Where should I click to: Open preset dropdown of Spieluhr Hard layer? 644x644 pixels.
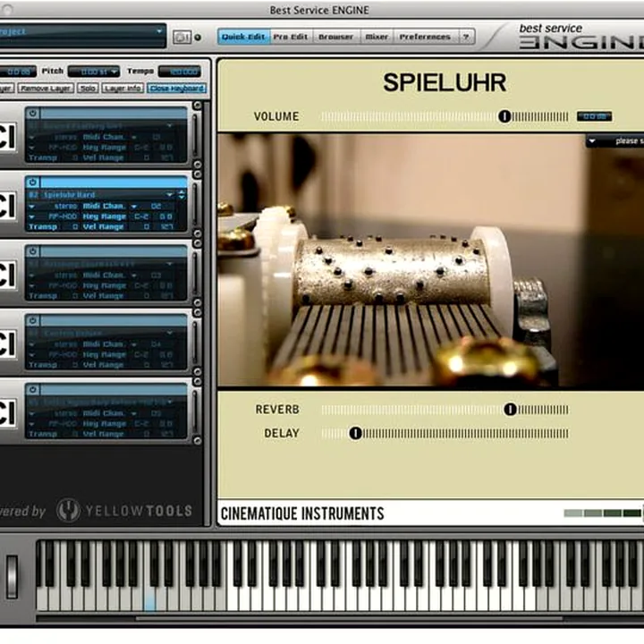pos(169,194)
